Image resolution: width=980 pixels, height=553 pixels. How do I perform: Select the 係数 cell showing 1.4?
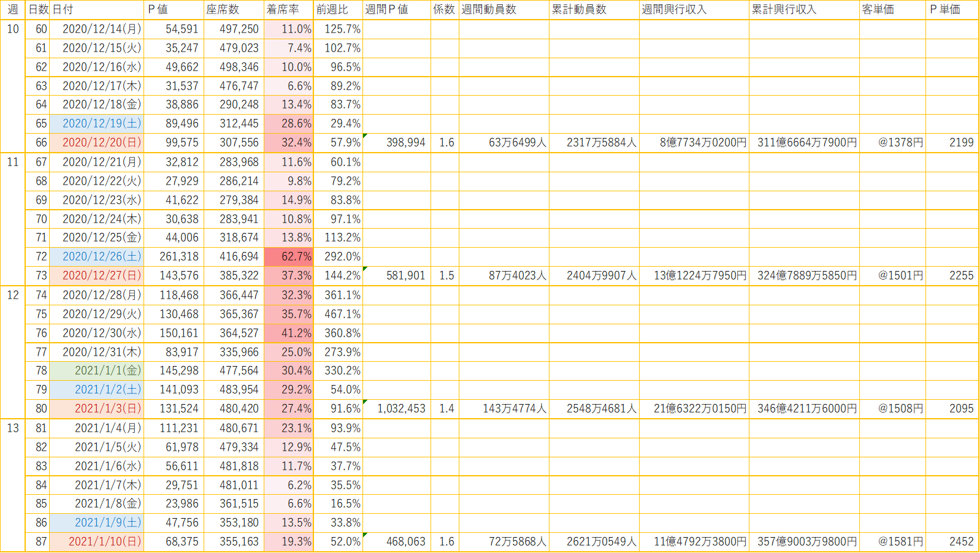(x=445, y=409)
